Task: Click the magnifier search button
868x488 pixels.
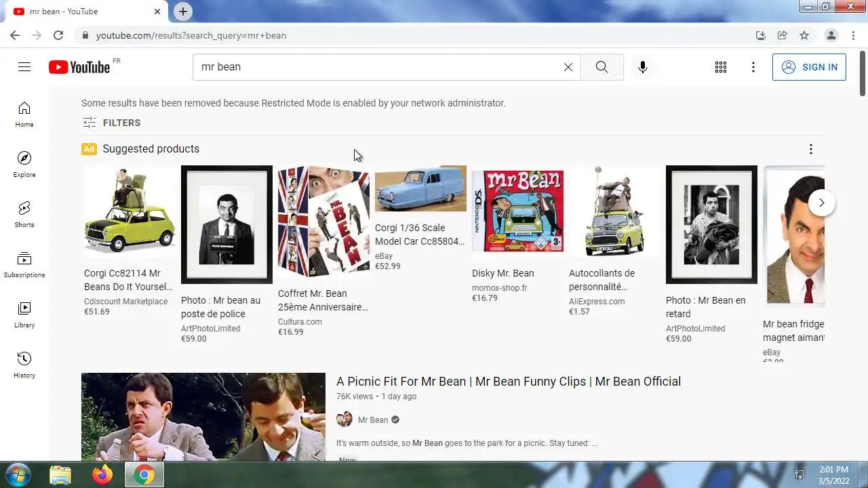Action: (x=601, y=67)
